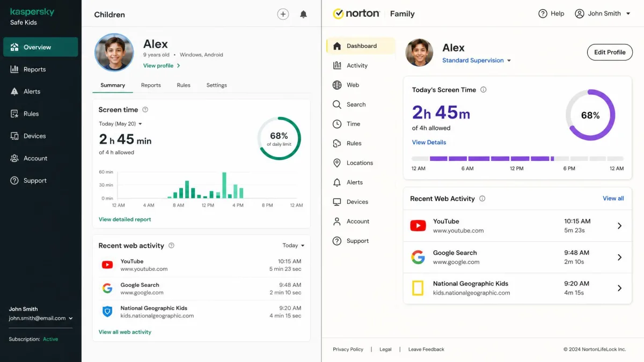Open Devices in Norton sidebar
Image resolution: width=644 pixels, height=362 pixels.
click(x=361, y=202)
